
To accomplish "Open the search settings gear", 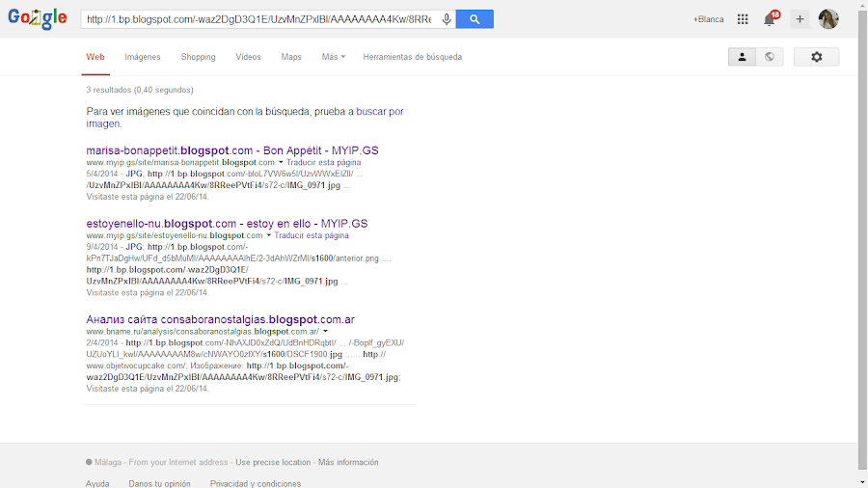I will [817, 57].
